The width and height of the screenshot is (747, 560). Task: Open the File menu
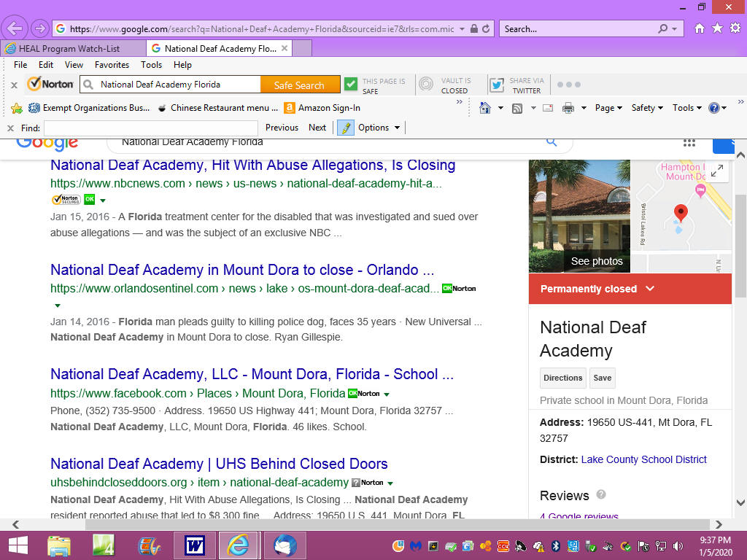tap(20, 65)
